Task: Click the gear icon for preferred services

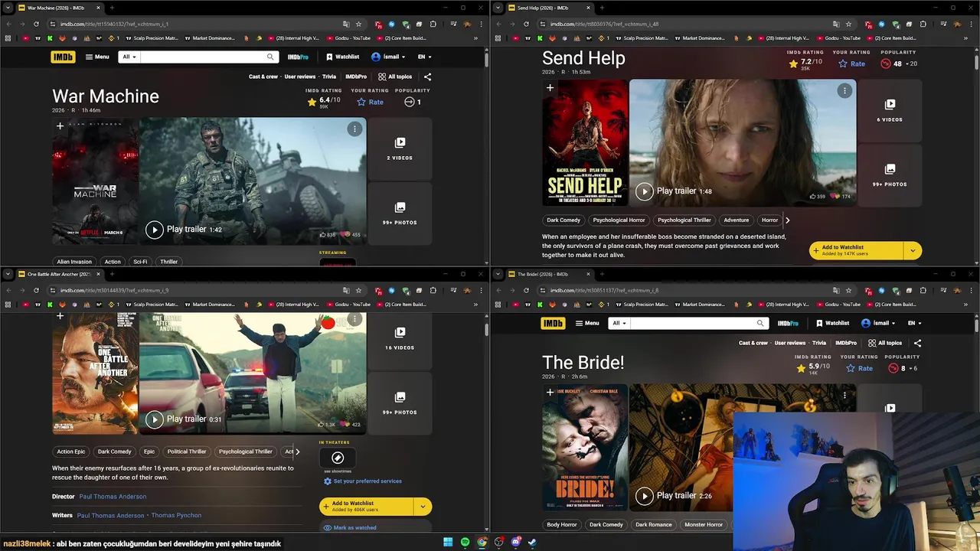Action: 328,481
